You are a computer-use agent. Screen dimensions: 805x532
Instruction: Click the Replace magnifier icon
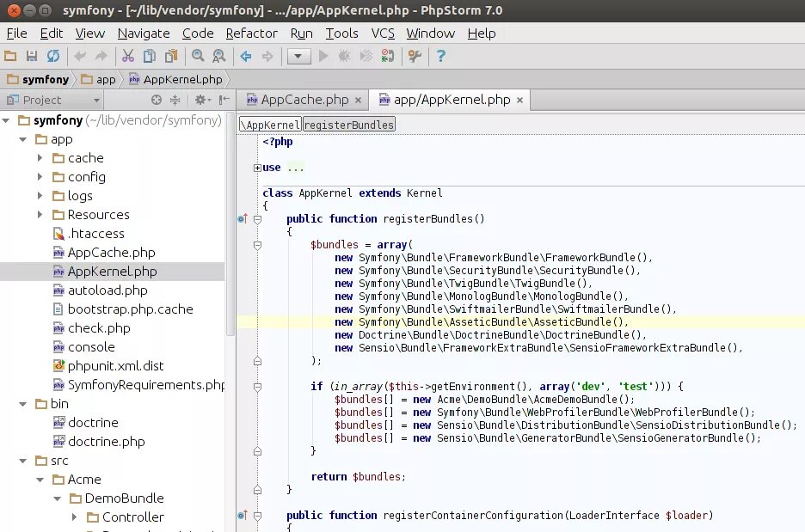(219, 56)
